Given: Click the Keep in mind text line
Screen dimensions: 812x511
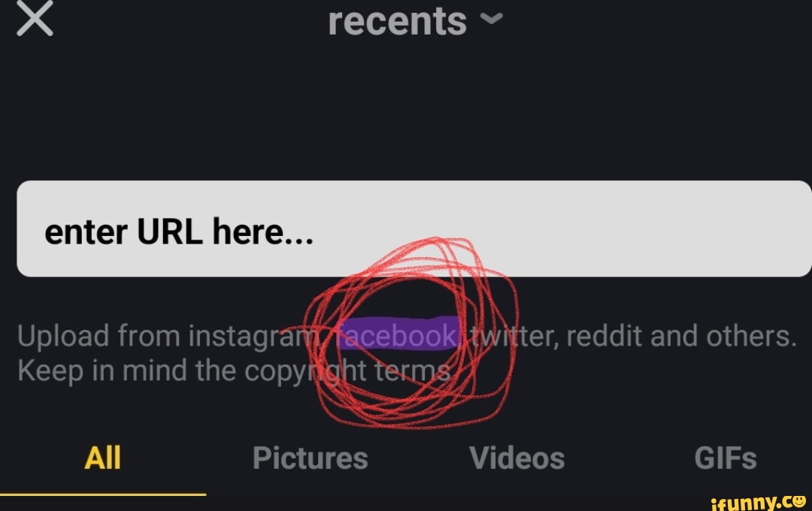Looking at the screenshot, I should click(x=234, y=370).
